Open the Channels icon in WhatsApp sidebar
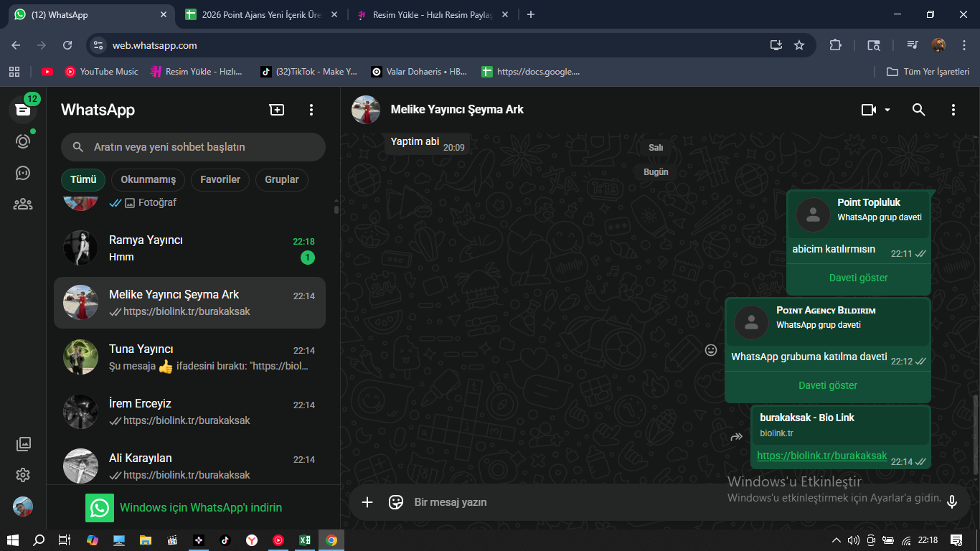This screenshot has width=980, height=551. coord(23,173)
